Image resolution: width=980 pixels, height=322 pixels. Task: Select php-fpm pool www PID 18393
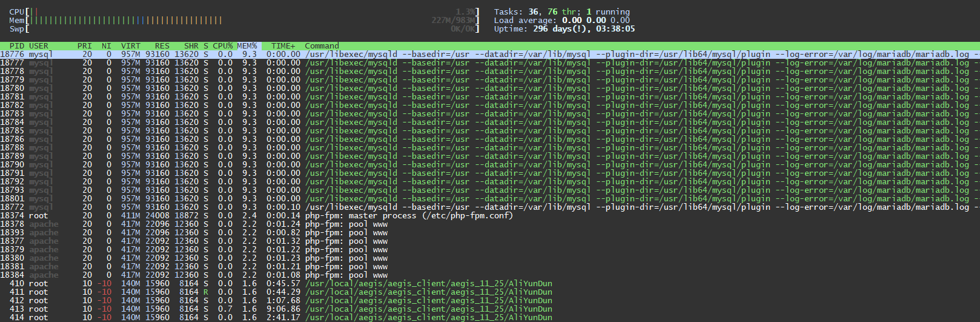click(x=194, y=233)
